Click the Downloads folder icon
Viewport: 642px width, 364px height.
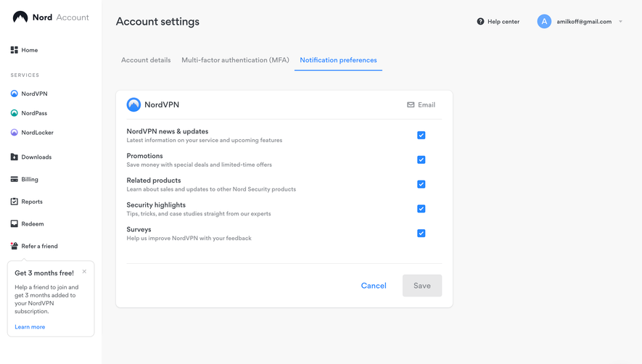tap(15, 157)
